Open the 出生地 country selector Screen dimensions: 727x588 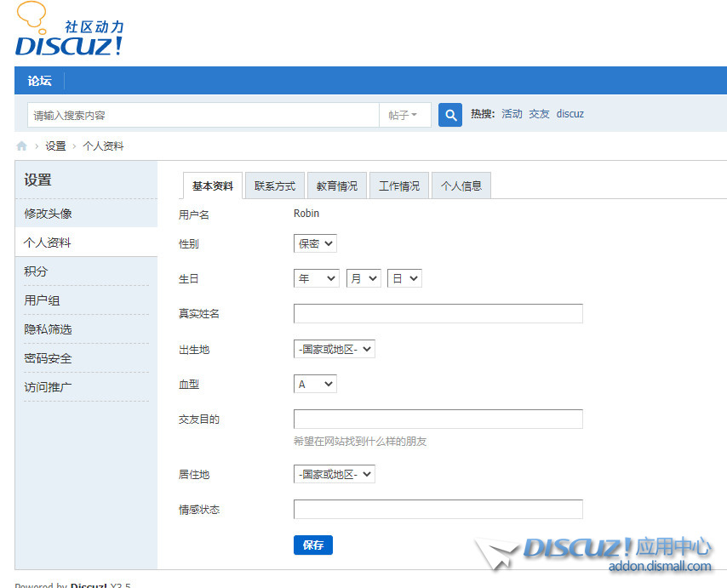tap(334, 348)
